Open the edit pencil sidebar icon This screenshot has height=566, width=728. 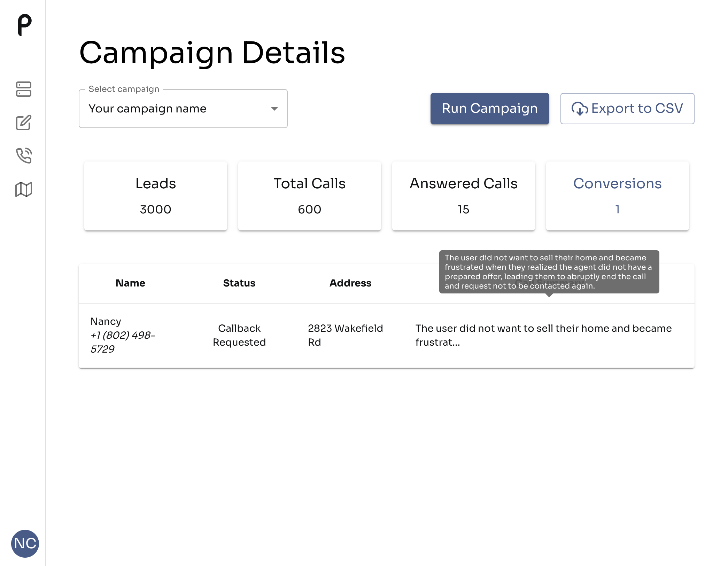(24, 123)
